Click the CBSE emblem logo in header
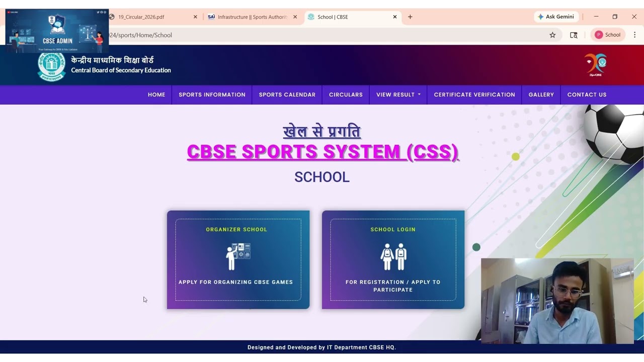644x362 pixels. (x=51, y=67)
